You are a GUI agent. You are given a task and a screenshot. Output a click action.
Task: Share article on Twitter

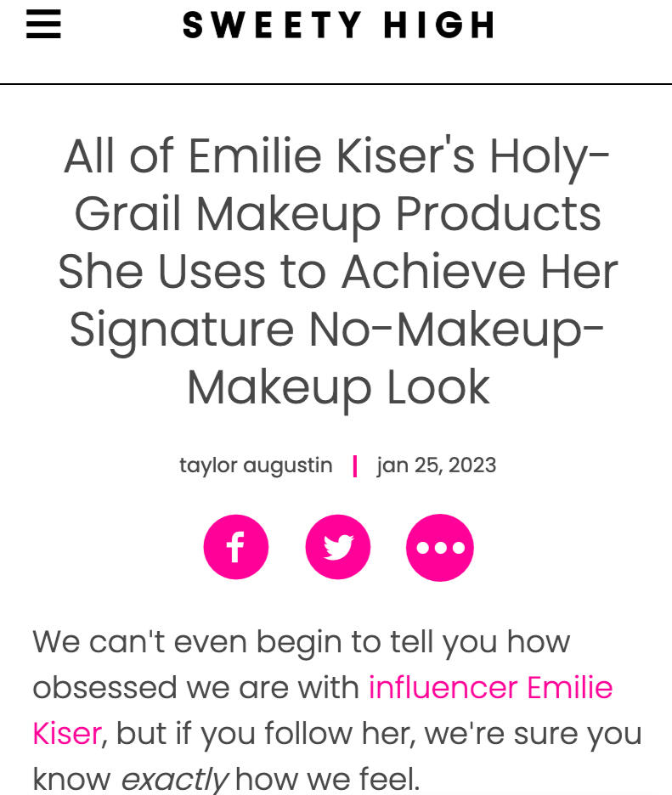coord(337,547)
